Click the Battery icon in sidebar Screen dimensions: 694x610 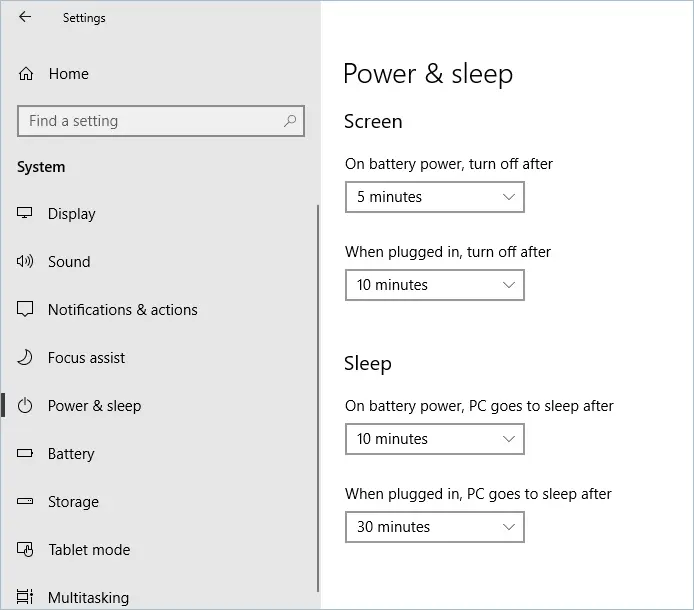[x=26, y=454]
